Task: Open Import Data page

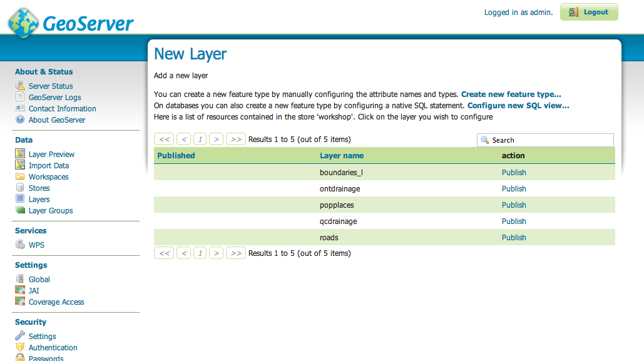Action: point(48,166)
